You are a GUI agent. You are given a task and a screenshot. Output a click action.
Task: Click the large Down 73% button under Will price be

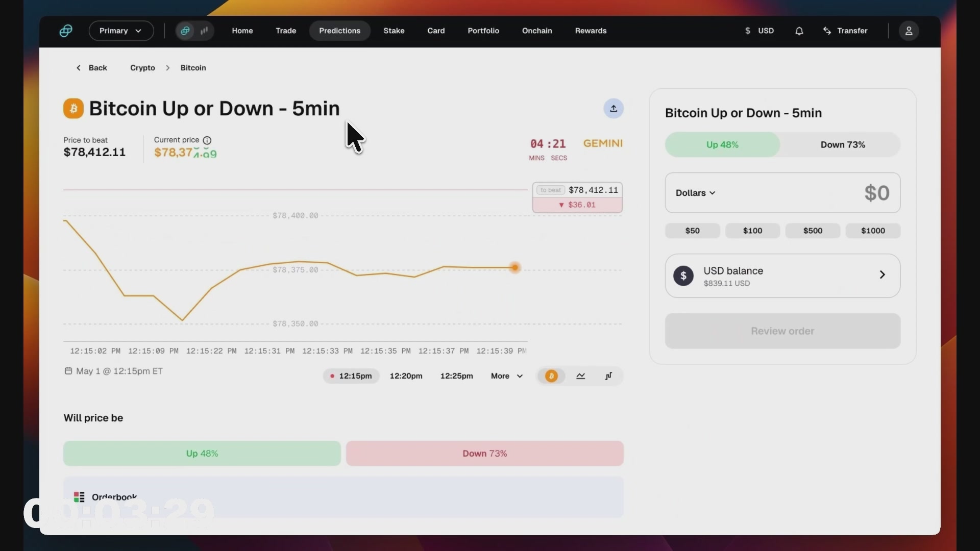(485, 454)
